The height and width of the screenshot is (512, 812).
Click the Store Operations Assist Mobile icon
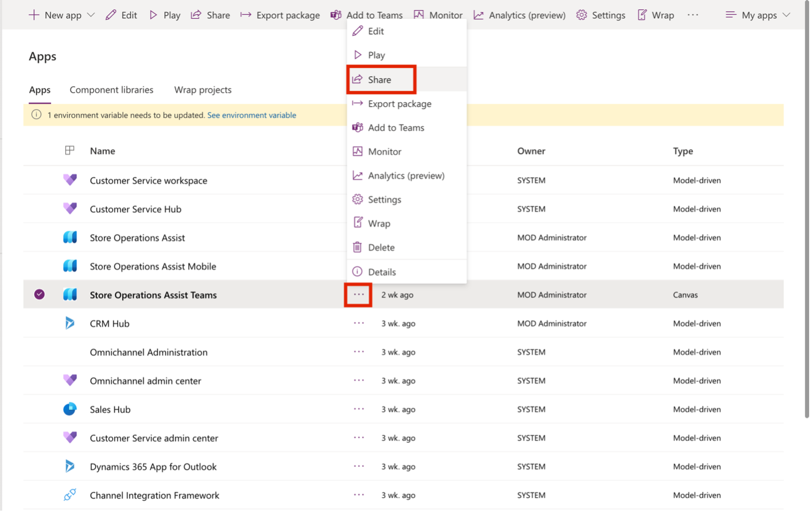coord(70,266)
